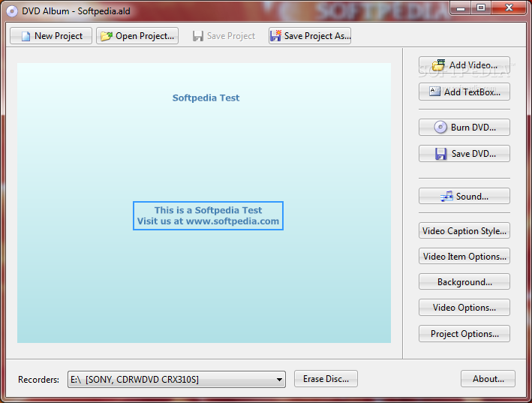532x403 pixels.
Task: Open Background settings
Action: pos(464,281)
